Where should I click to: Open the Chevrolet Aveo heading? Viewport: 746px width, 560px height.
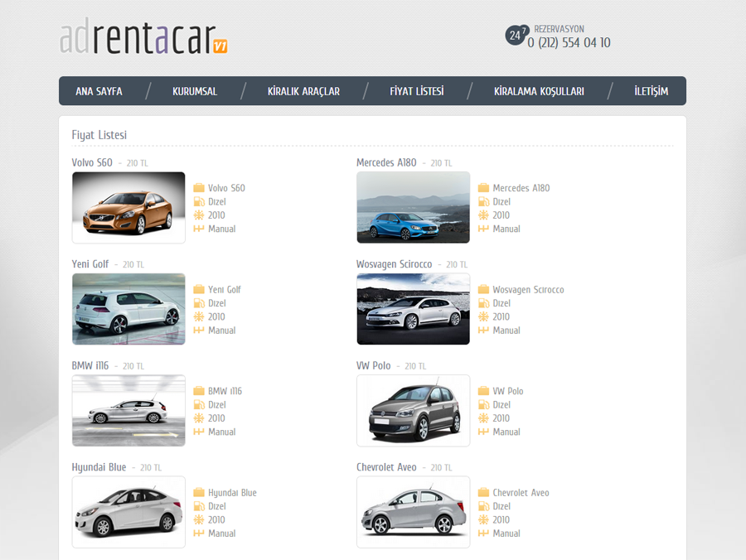click(x=386, y=467)
